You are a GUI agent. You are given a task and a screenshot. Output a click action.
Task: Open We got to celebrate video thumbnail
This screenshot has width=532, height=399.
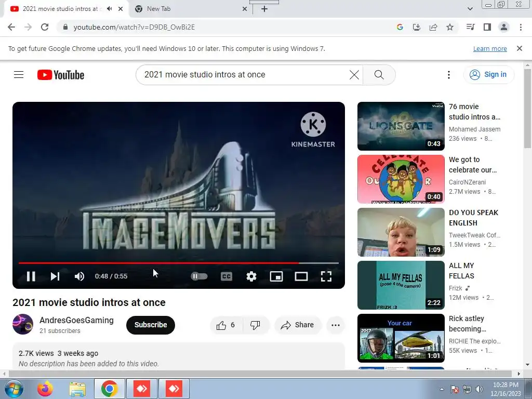401,179
